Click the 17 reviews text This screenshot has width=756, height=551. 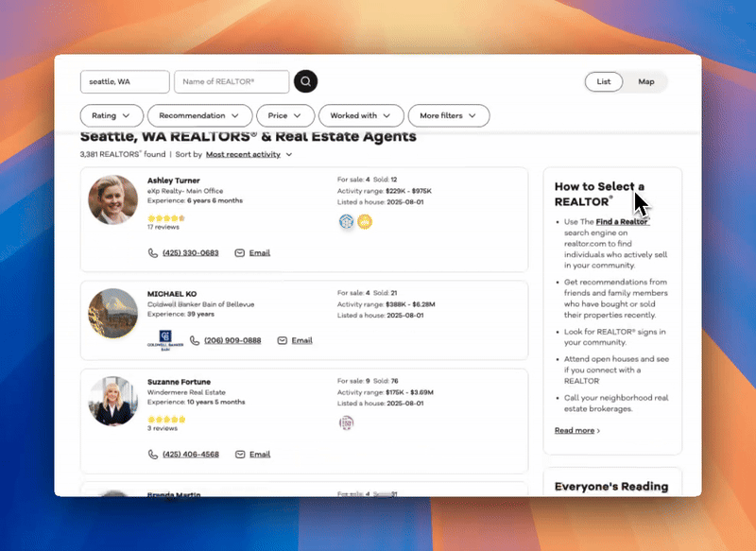point(163,227)
